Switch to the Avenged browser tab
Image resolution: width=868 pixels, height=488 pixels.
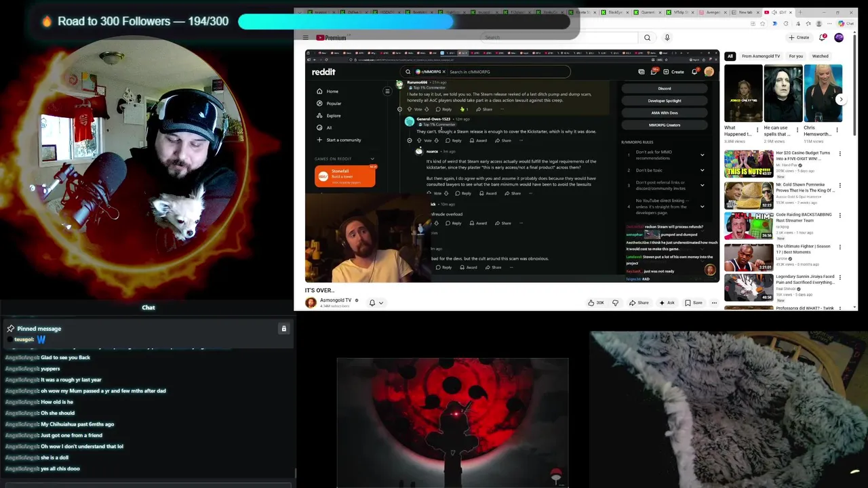(713, 12)
